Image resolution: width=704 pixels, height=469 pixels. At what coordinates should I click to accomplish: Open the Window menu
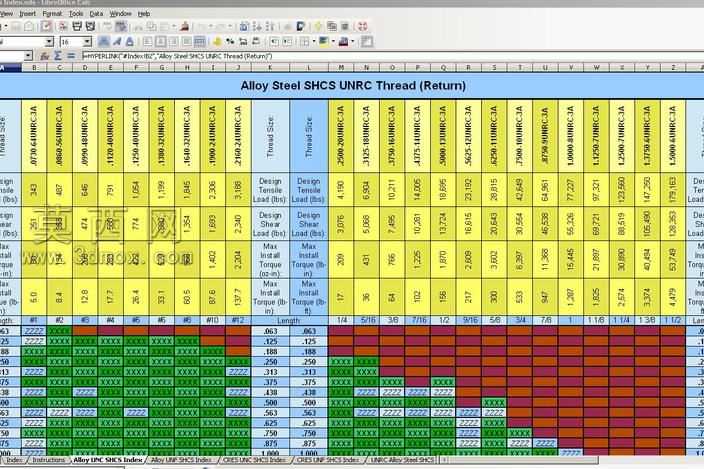pos(120,13)
